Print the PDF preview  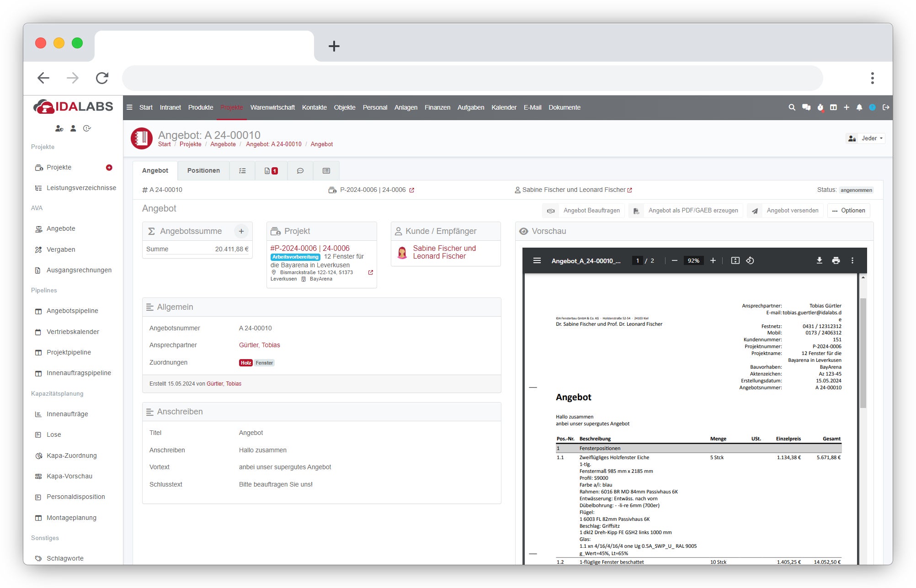coord(836,260)
